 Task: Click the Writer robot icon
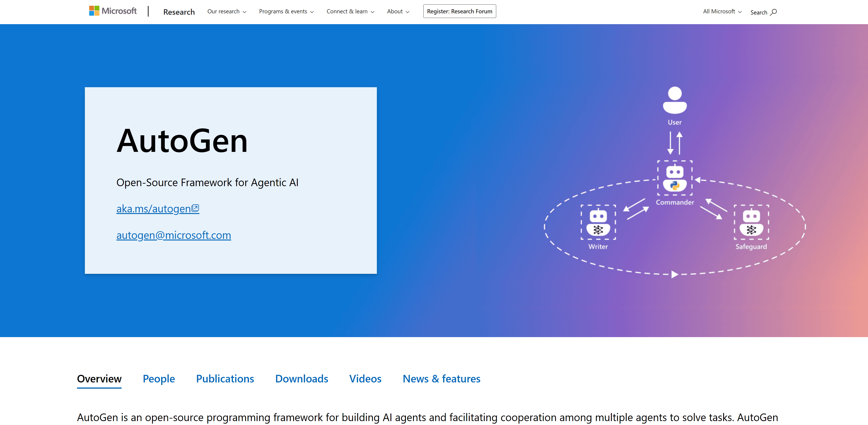pyautogui.click(x=598, y=222)
